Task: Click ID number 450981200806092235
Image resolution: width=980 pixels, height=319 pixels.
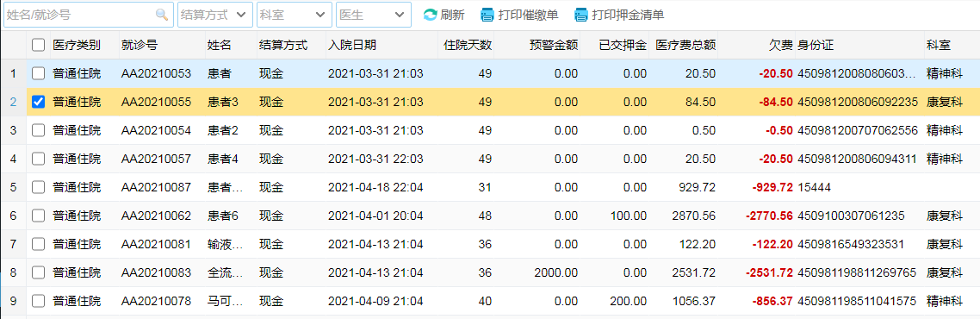Action: coord(858,102)
